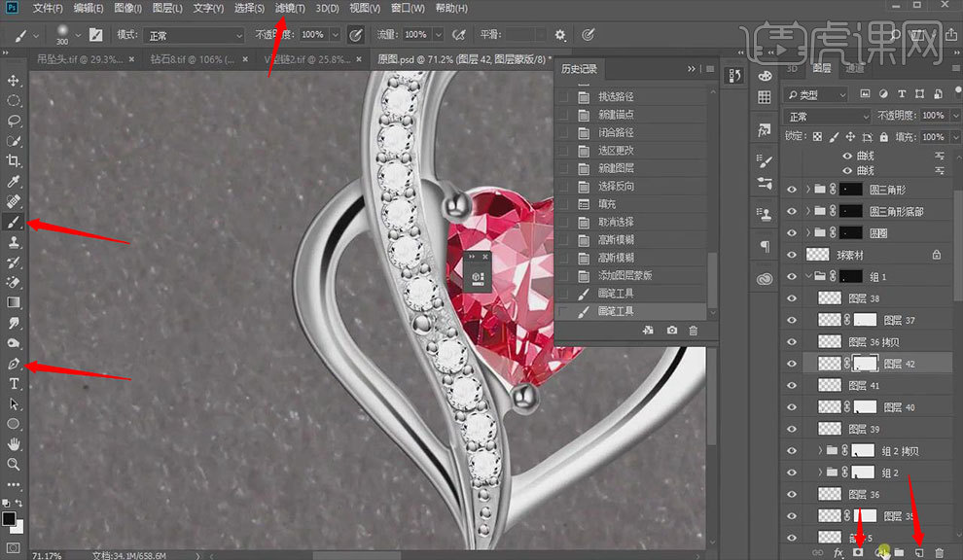Viewport: 963px width, 560px height.
Task: Pick the Crop tool
Action: (x=14, y=160)
